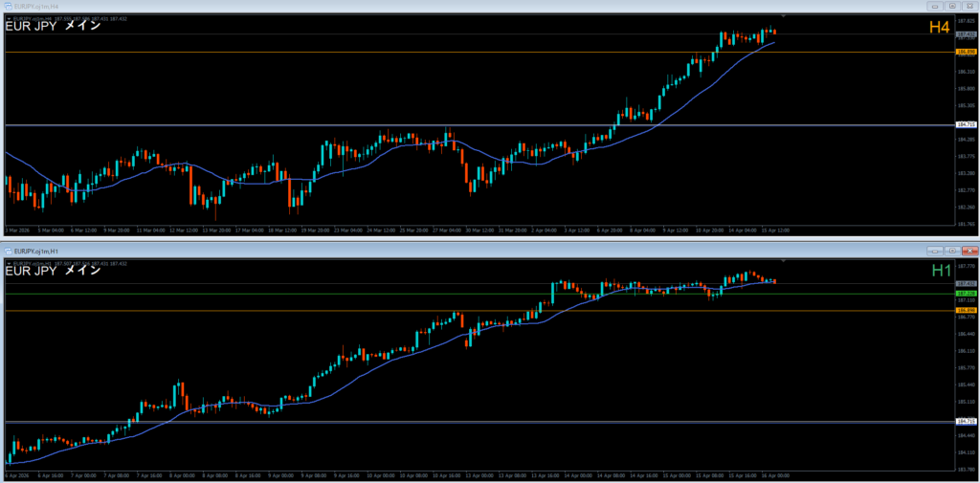Click the current price 187.432 label in H4
This screenshot has width=980, height=483.
(965, 34)
